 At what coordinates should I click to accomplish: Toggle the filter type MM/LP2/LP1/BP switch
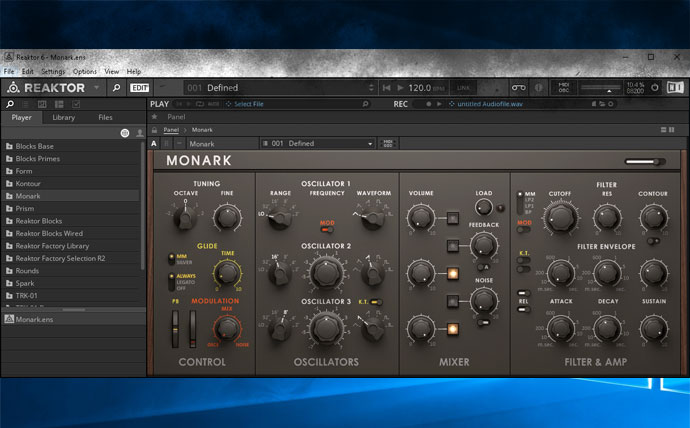point(520,202)
